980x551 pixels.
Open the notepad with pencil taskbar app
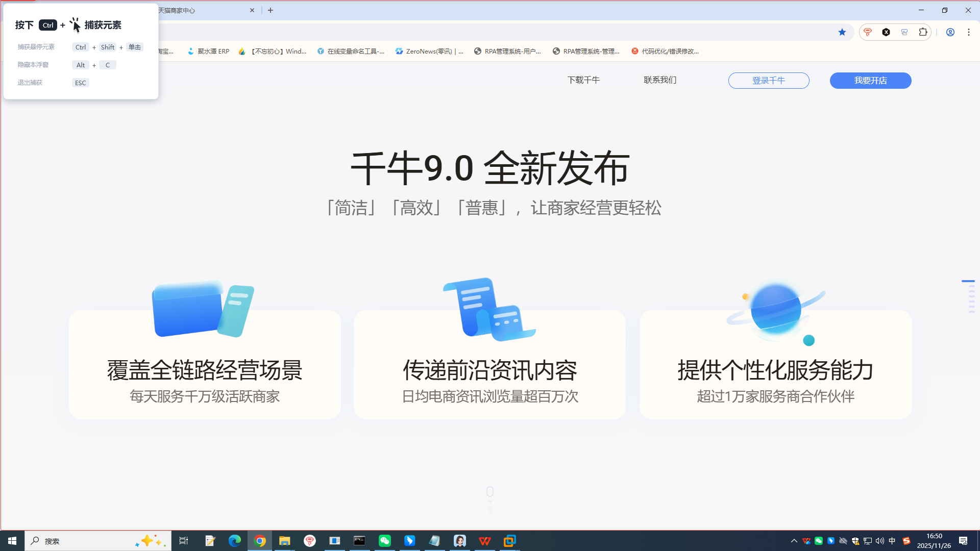pyautogui.click(x=210, y=541)
